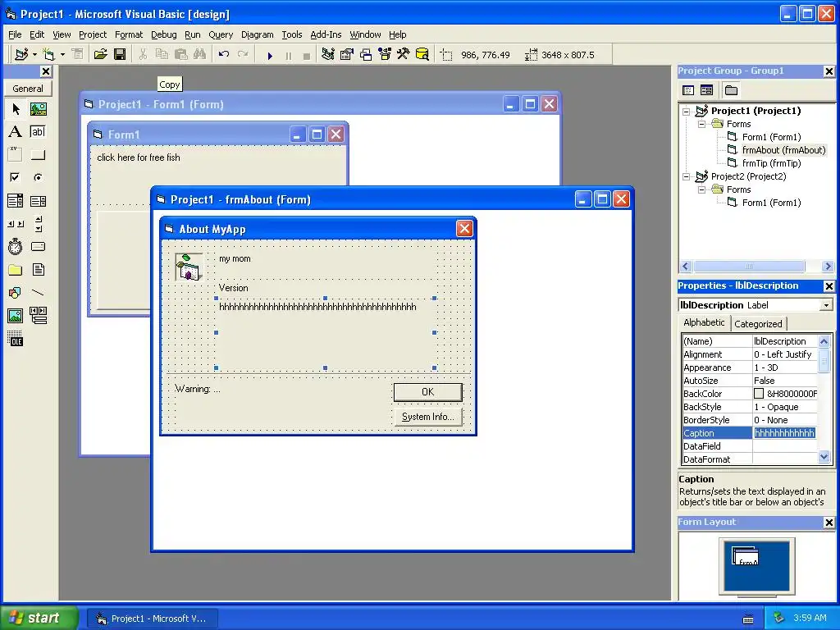Select the DirListBox folder control tool

(x=16, y=269)
